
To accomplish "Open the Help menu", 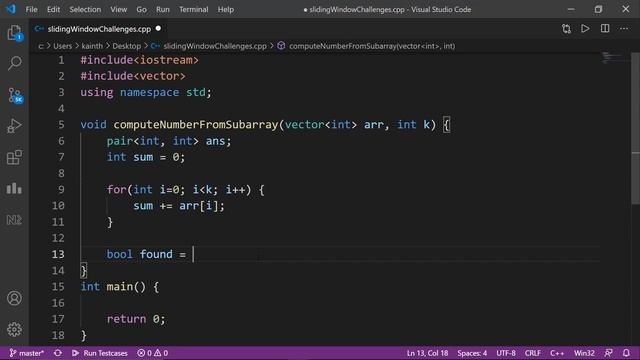I will [x=226, y=9].
